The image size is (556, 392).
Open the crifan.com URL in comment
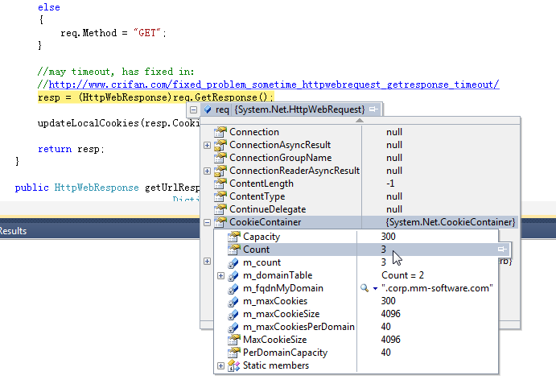[x=274, y=85]
